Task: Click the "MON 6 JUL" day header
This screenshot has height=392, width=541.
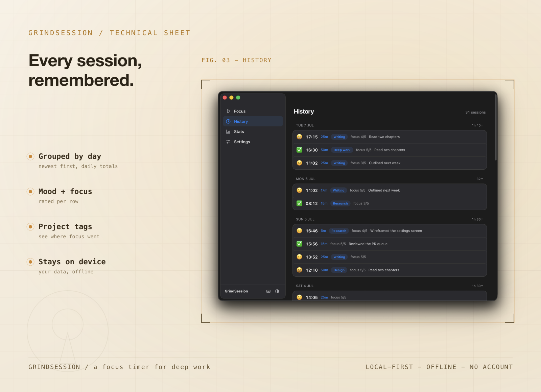Action: click(x=306, y=179)
